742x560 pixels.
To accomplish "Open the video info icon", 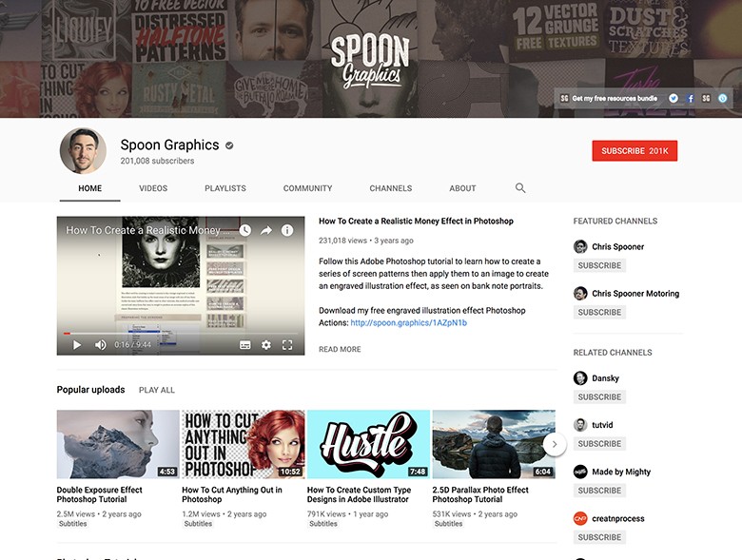I will [x=287, y=230].
